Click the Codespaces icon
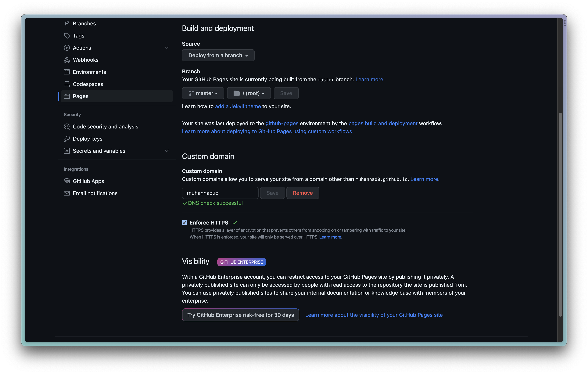Screen dimensions: 588x374 (x=67, y=84)
